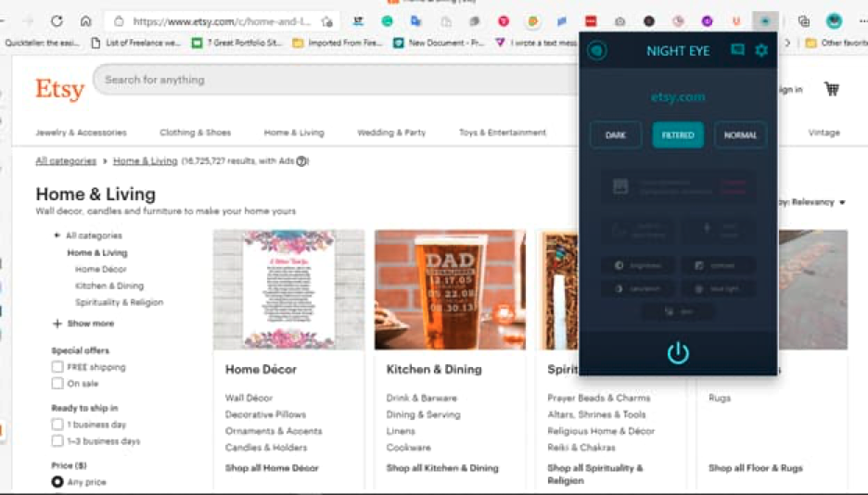Adjust Saturation option in Night Eye

click(638, 288)
